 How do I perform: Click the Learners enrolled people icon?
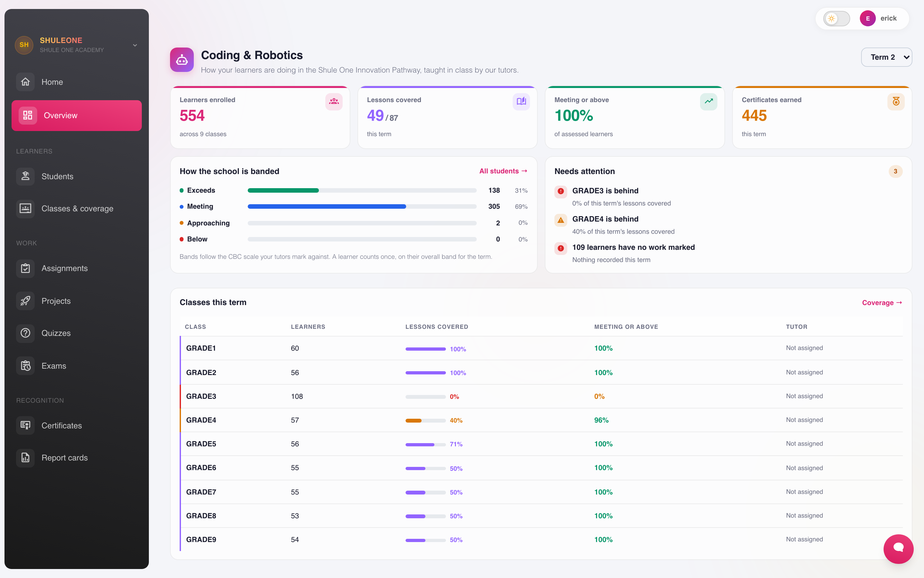pyautogui.click(x=334, y=102)
